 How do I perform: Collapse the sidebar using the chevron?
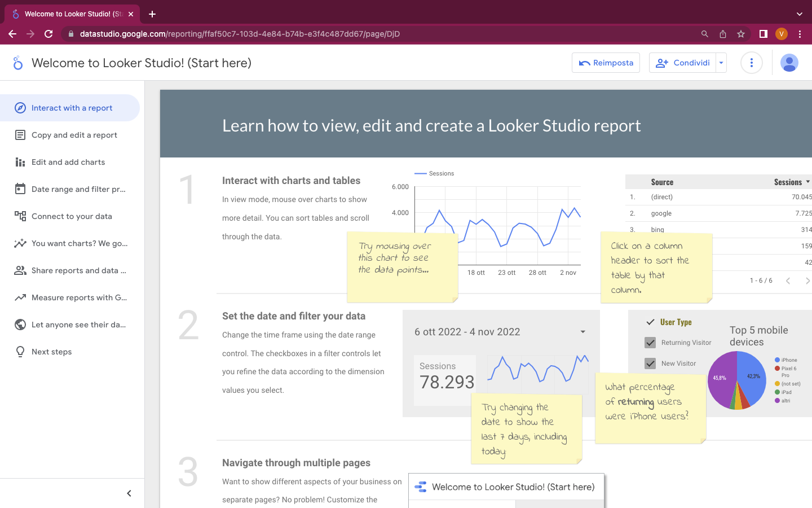[129, 493]
